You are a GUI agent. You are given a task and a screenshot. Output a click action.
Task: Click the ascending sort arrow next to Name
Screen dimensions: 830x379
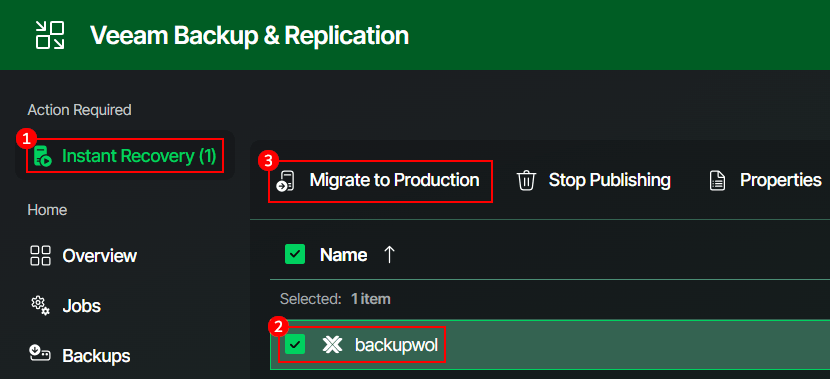(x=389, y=255)
